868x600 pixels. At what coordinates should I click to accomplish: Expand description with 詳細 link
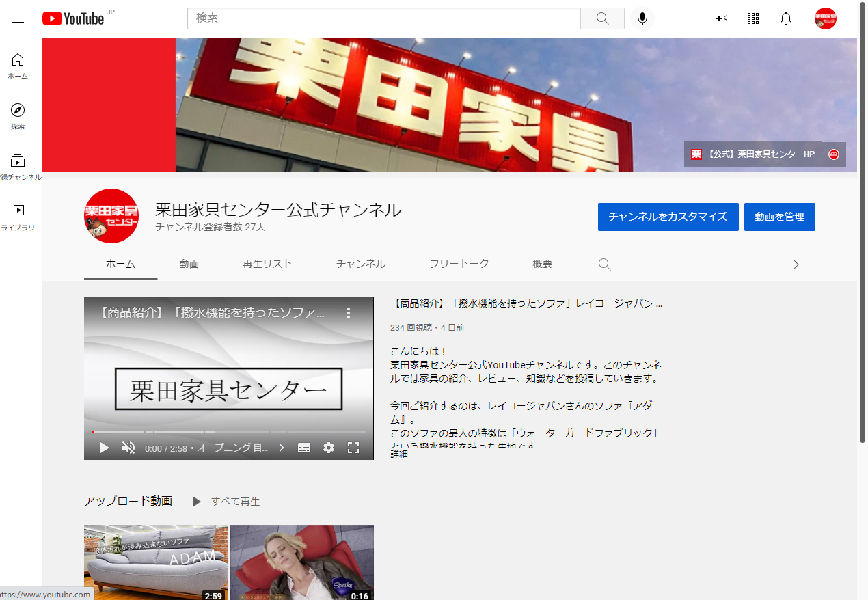click(x=399, y=454)
